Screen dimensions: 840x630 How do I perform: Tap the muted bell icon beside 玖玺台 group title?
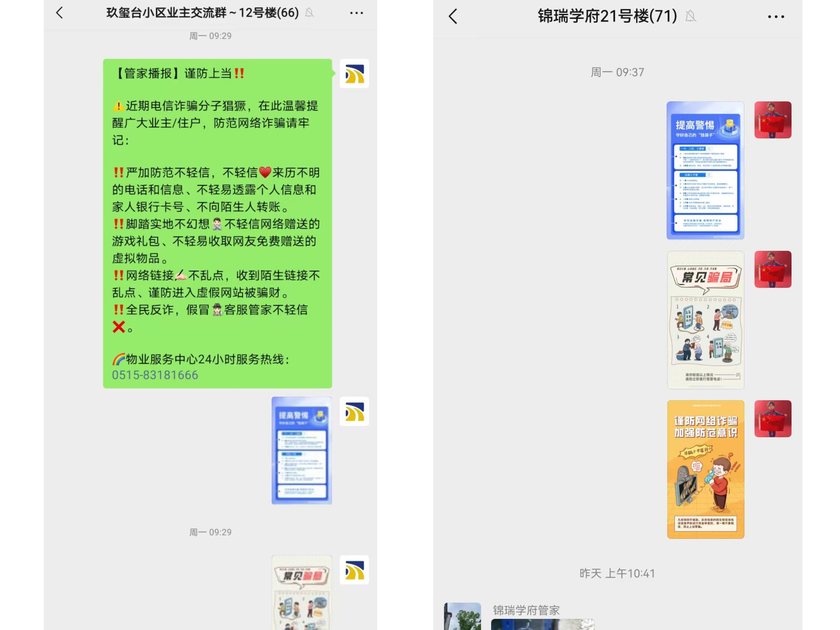point(309,13)
